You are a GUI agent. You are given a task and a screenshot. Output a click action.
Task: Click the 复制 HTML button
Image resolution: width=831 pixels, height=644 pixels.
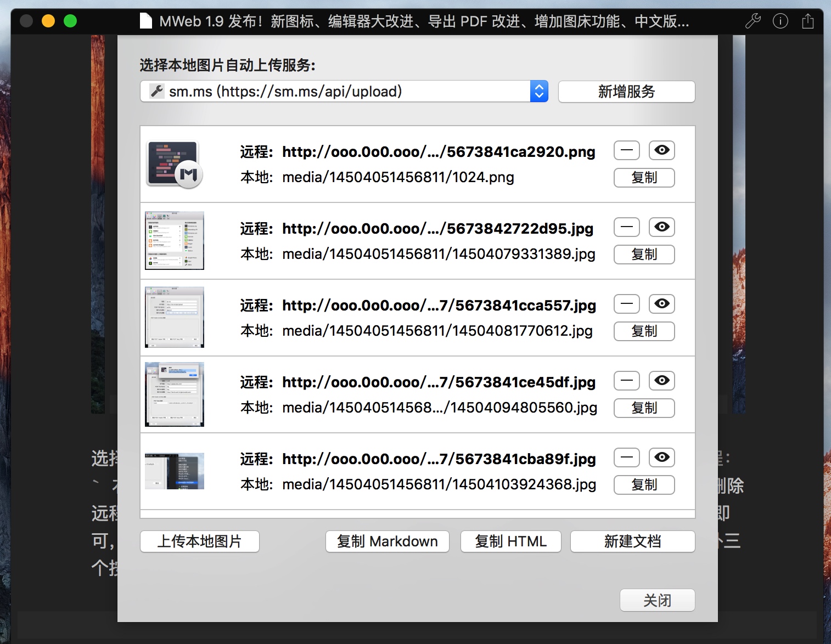511,541
